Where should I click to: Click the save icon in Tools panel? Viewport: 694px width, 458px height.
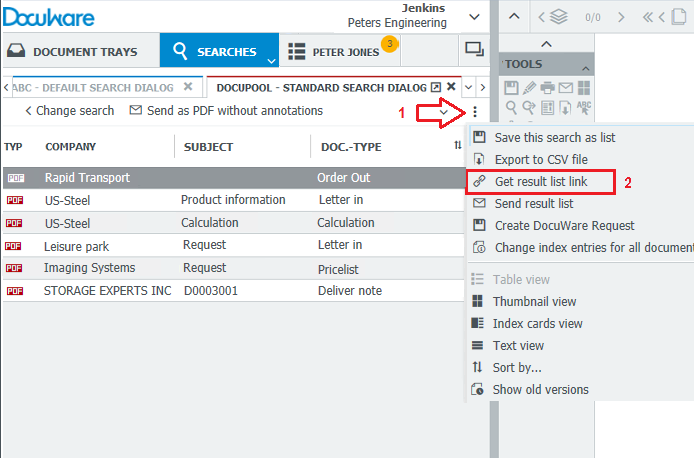511,88
